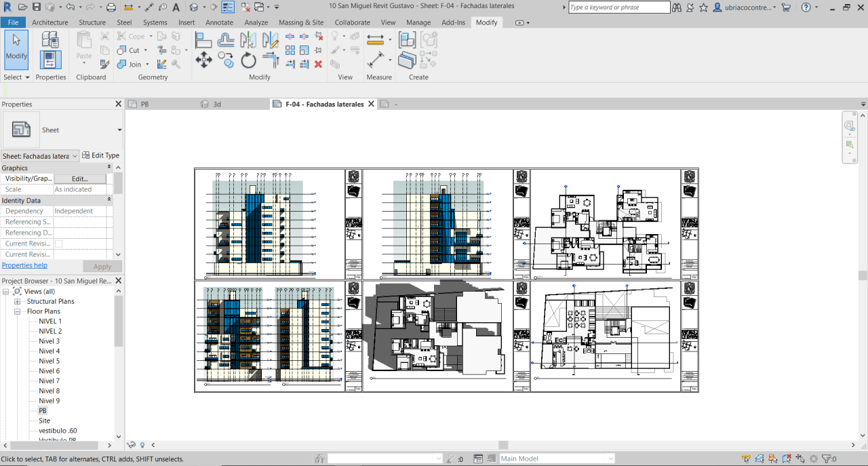
Task: Click the Type Properties icon
Action: (50, 39)
